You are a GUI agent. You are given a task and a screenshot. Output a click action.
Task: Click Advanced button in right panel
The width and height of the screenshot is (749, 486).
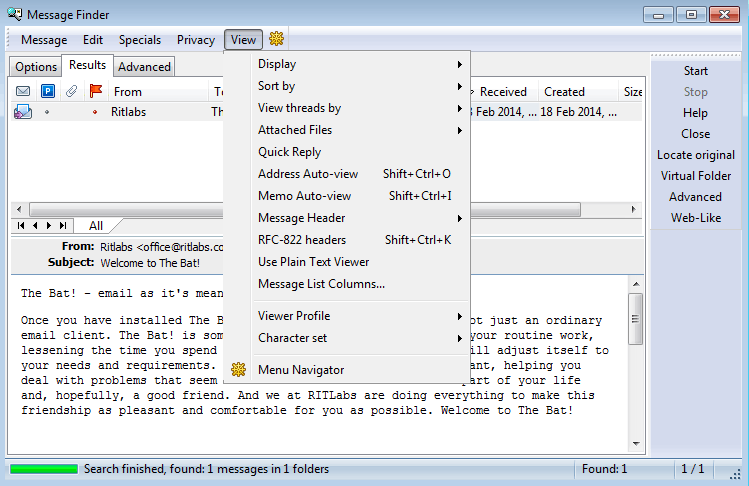[x=696, y=197]
